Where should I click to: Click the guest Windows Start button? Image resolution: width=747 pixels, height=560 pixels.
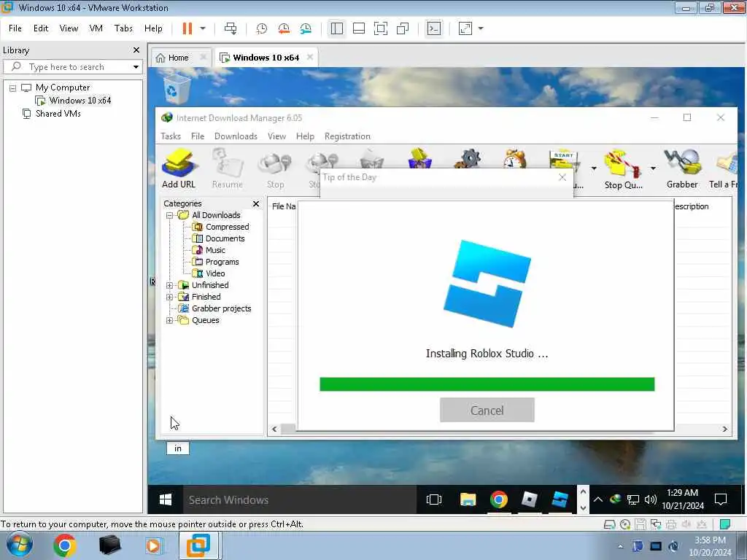tap(166, 499)
